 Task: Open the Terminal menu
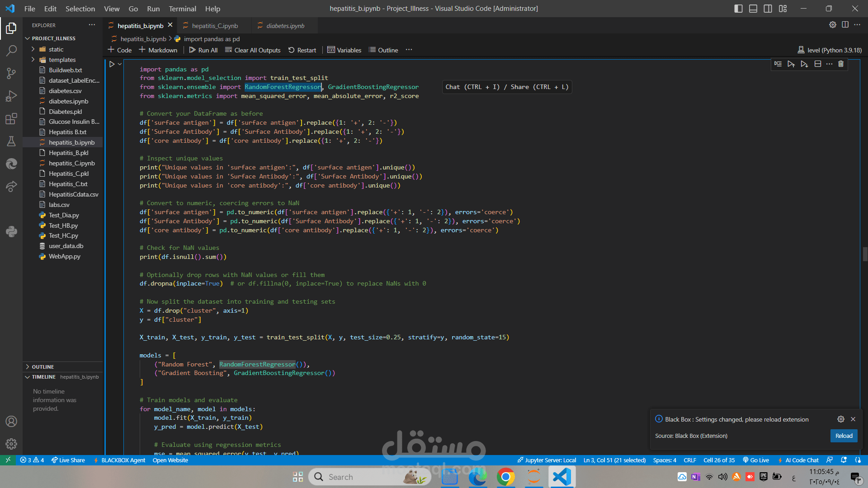tap(182, 9)
